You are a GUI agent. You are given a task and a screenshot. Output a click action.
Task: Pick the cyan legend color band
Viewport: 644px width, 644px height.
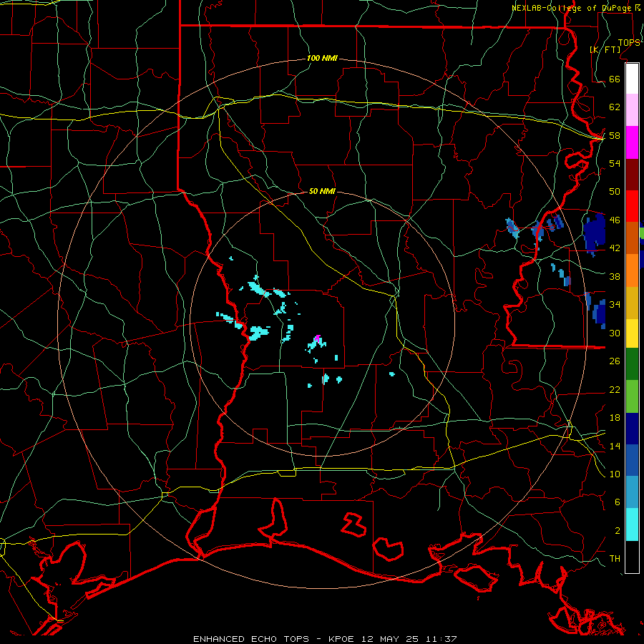632,525
